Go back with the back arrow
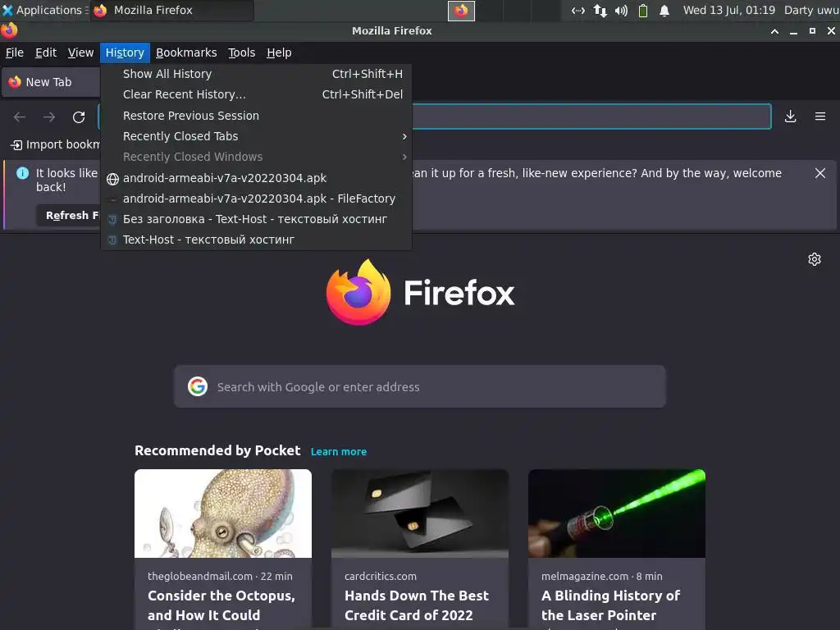 point(20,116)
